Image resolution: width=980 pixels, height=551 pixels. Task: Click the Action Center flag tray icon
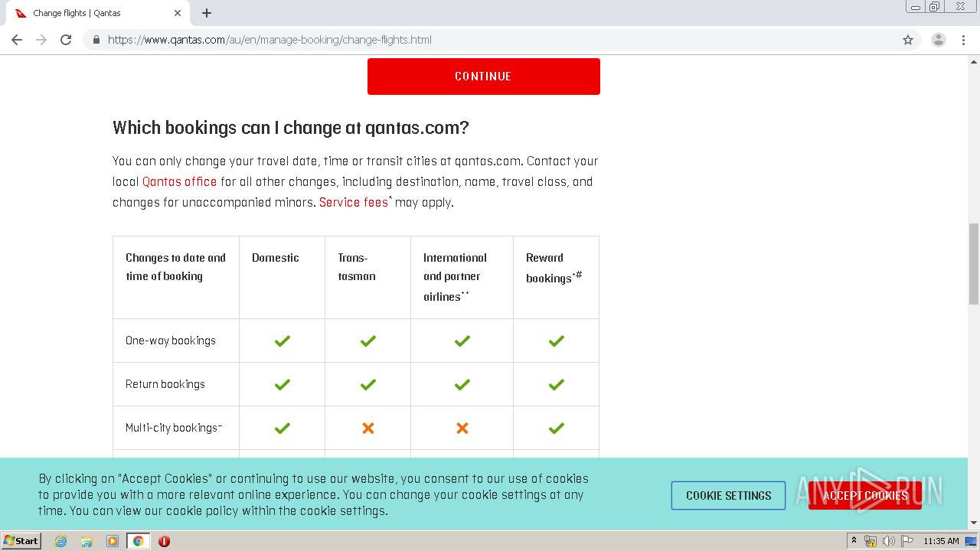tap(907, 541)
